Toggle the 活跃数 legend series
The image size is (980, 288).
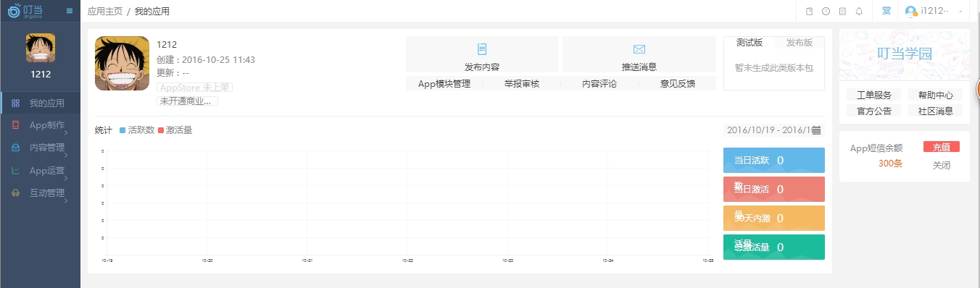click(137, 130)
